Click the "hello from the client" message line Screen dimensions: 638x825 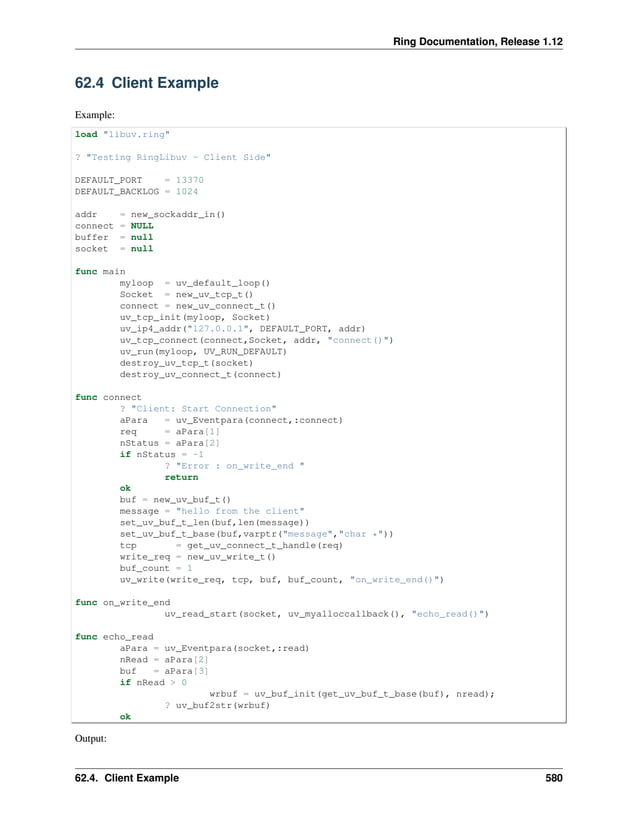tap(212, 511)
